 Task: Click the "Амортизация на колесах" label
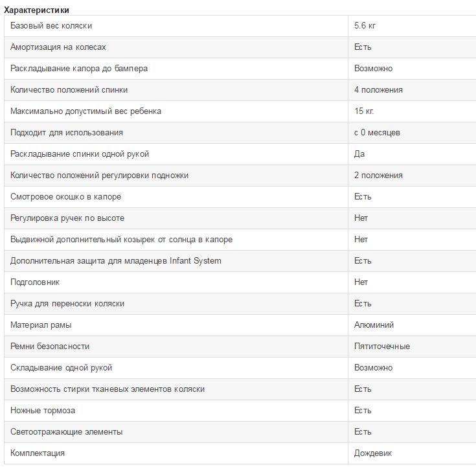[58, 47]
